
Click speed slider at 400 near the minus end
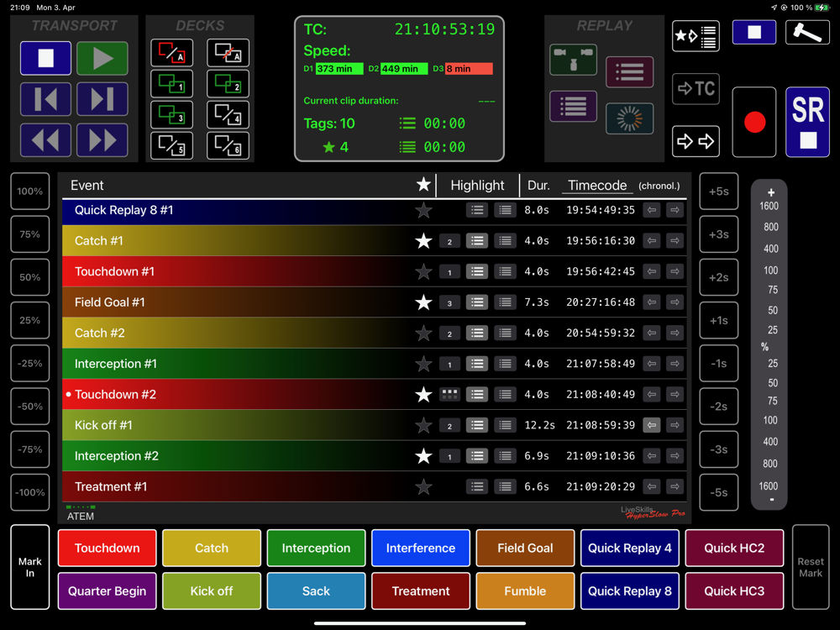coord(770,442)
